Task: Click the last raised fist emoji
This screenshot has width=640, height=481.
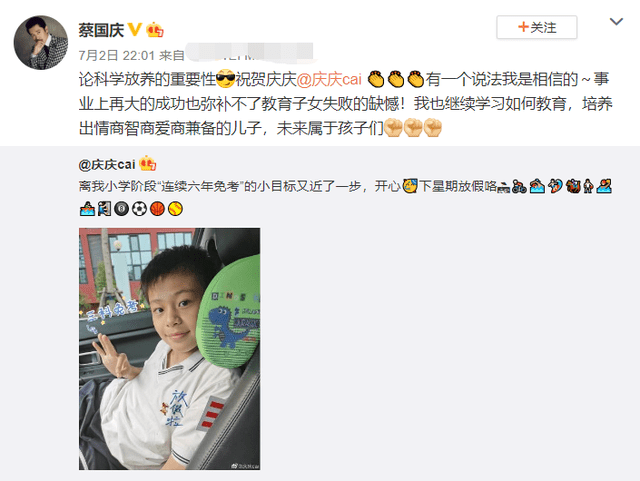Action: (x=433, y=128)
